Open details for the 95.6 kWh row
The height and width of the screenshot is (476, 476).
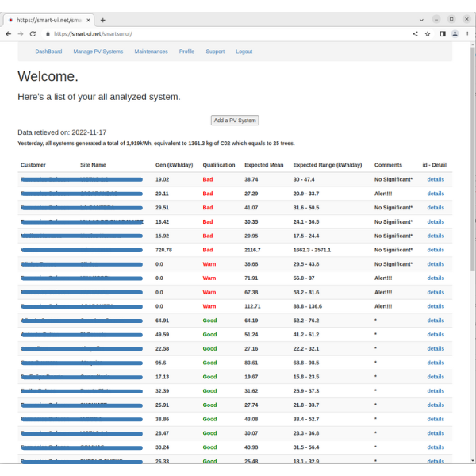pyautogui.click(x=436, y=363)
